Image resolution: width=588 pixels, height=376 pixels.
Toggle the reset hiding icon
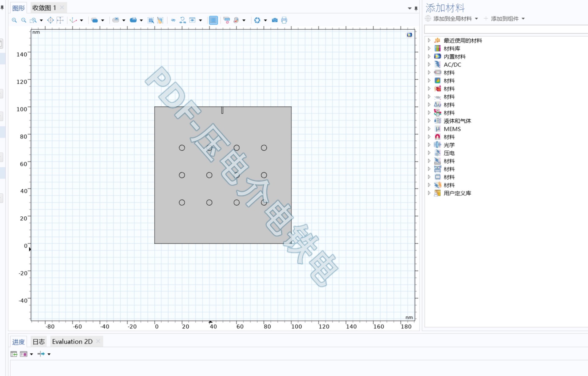click(x=183, y=20)
